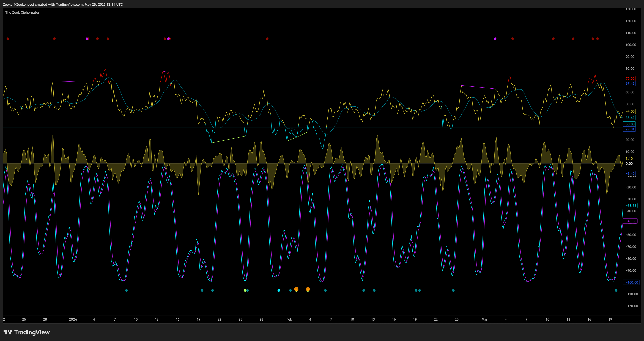Click the chart header text with 'Zookoff-Zookonacci'
Screen dimensions: 644x341
point(63,4)
